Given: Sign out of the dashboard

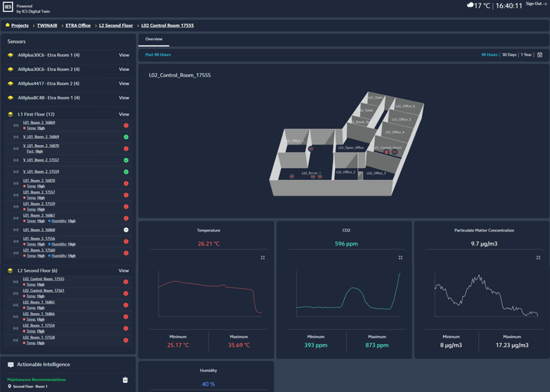Looking at the screenshot, I should (536, 4).
